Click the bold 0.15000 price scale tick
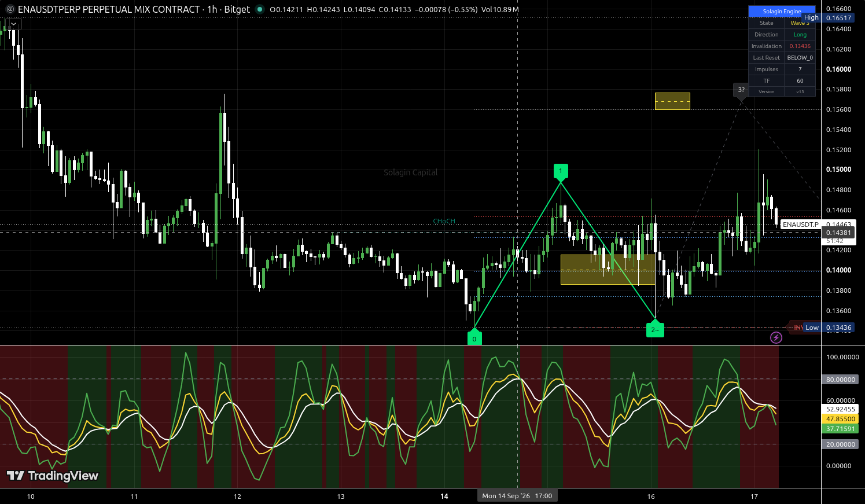Screen dimensions: 865x504 coord(838,170)
